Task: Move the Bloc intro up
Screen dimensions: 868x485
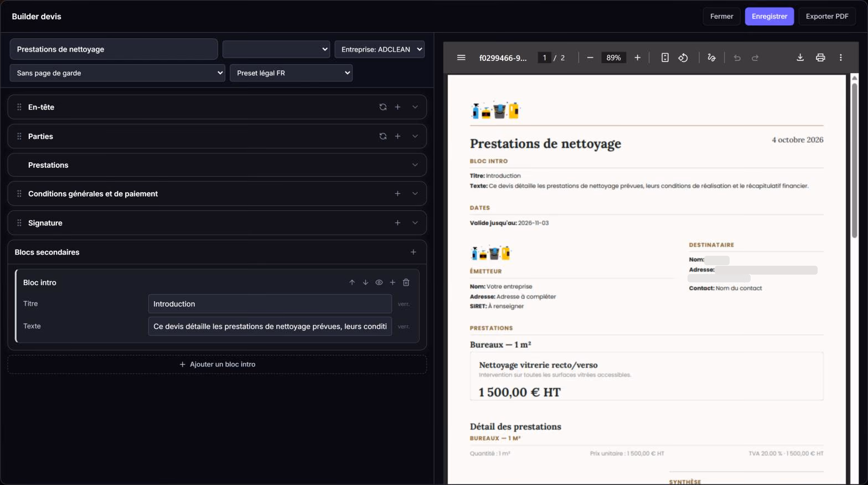Action: coord(352,282)
